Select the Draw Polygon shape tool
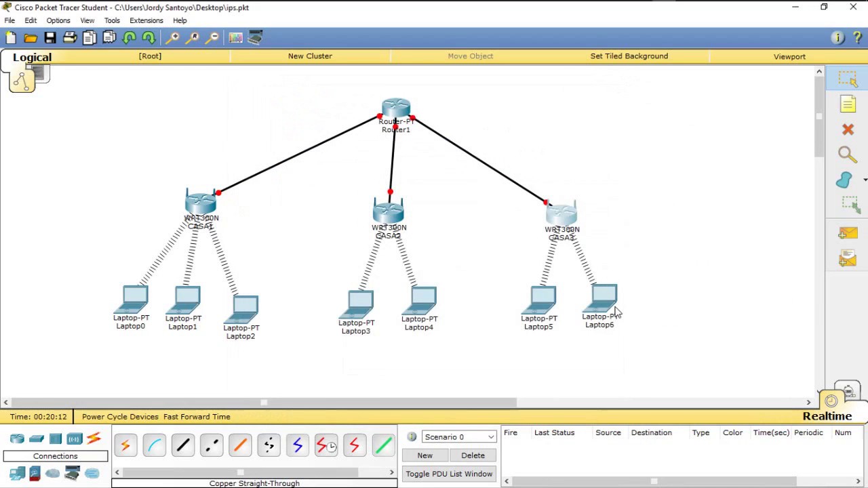868x488 pixels. (x=844, y=180)
